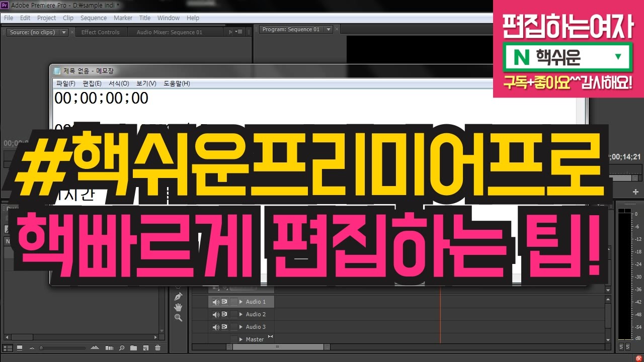Screen dimensions: 644x362
Task: Switch Project panel to Icon View
Action: click(x=20, y=347)
